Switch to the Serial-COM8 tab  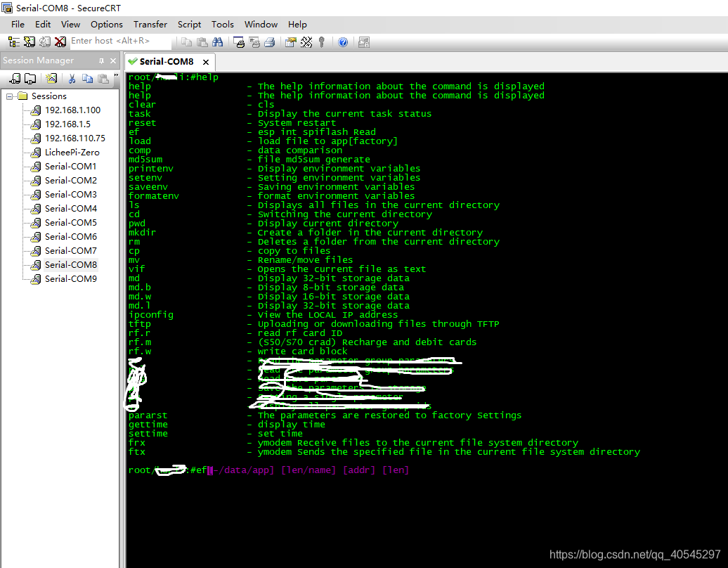click(167, 62)
